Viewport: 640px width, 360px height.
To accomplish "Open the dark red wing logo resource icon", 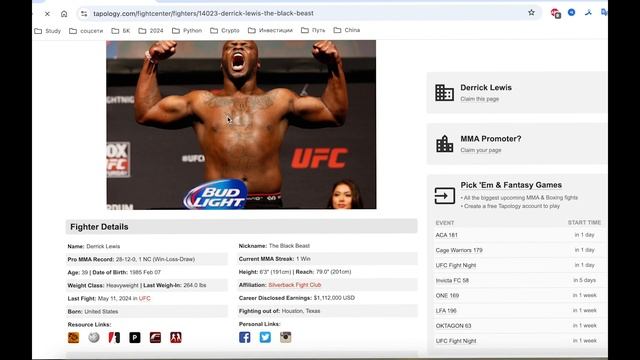I will pos(155,338).
